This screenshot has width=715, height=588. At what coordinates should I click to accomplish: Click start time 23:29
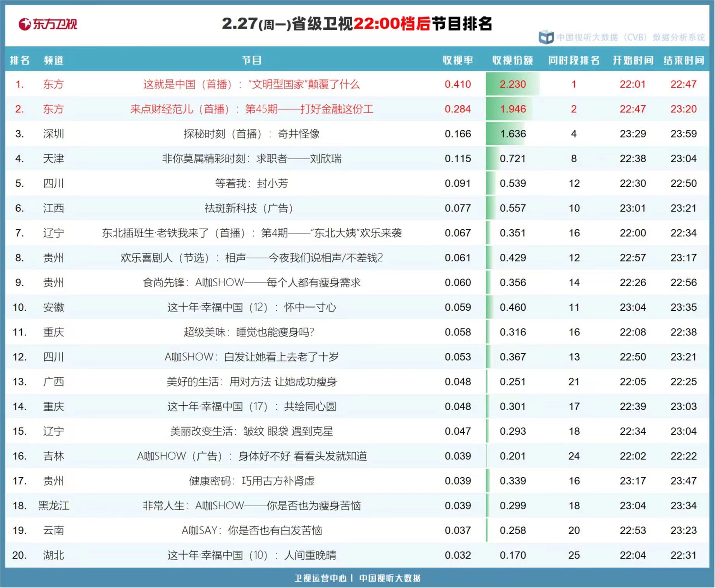633,134
